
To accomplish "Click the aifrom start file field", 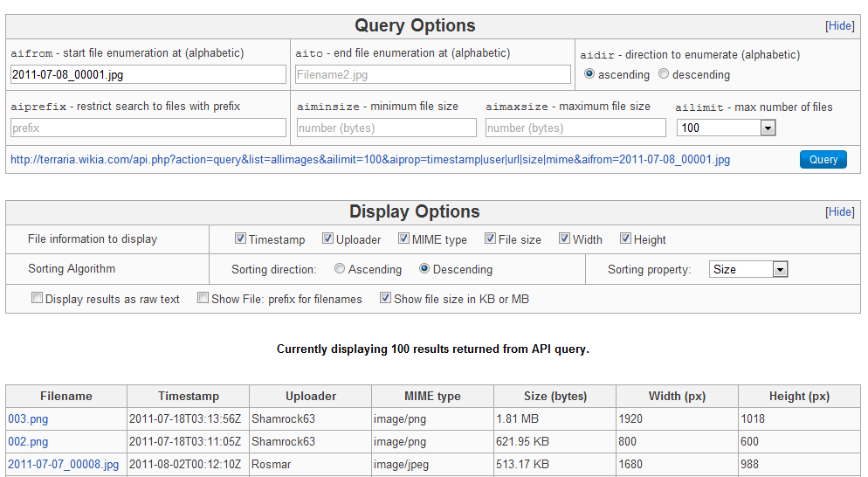I will [148, 74].
